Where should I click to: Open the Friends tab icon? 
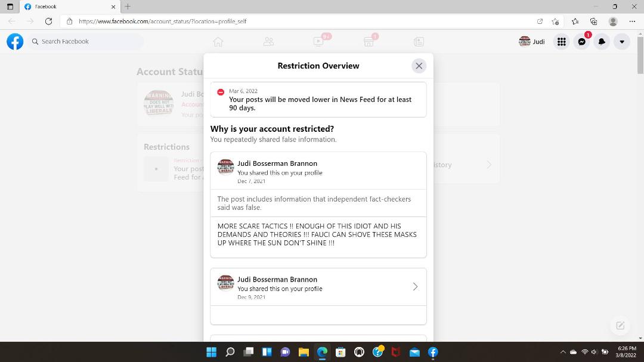268,42
